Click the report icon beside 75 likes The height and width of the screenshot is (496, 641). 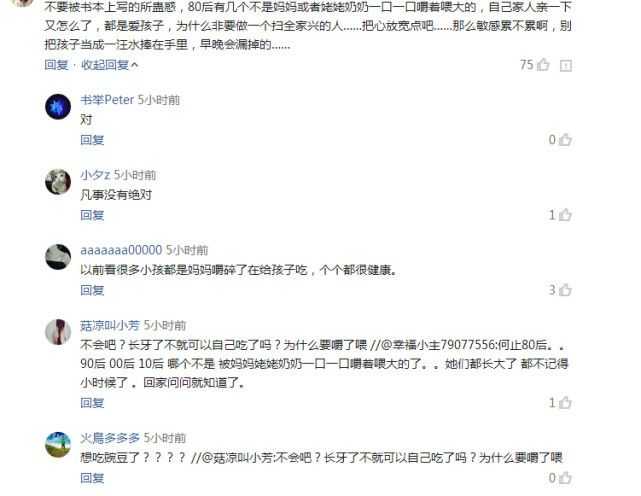click(x=566, y=65)
